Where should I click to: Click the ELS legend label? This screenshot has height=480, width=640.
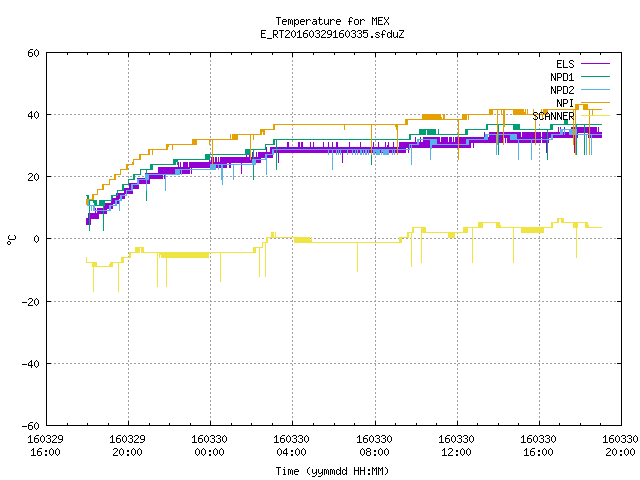point(565,64)
